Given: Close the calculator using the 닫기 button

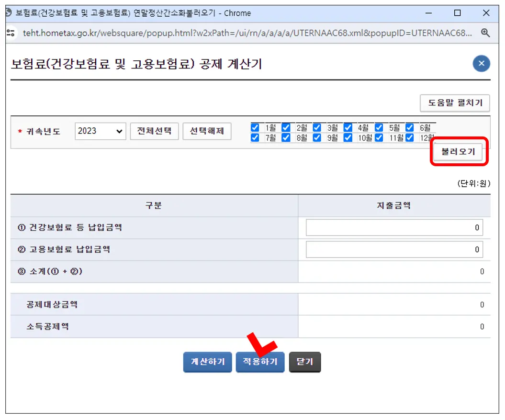Looking at the screenshot, I should point(305,362).
